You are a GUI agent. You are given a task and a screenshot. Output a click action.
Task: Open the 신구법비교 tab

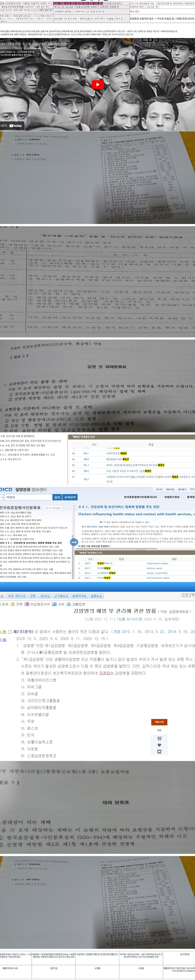[x=61, y=596]
